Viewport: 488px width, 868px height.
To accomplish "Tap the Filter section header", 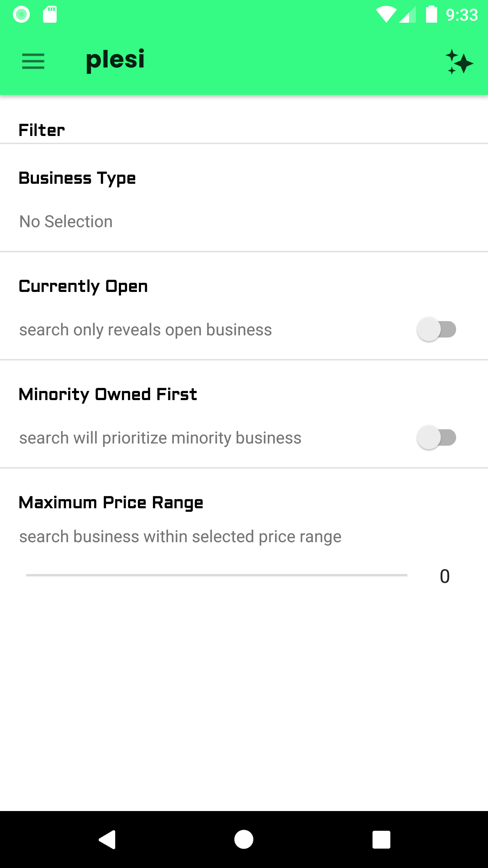I will click(x=42, y=130).
